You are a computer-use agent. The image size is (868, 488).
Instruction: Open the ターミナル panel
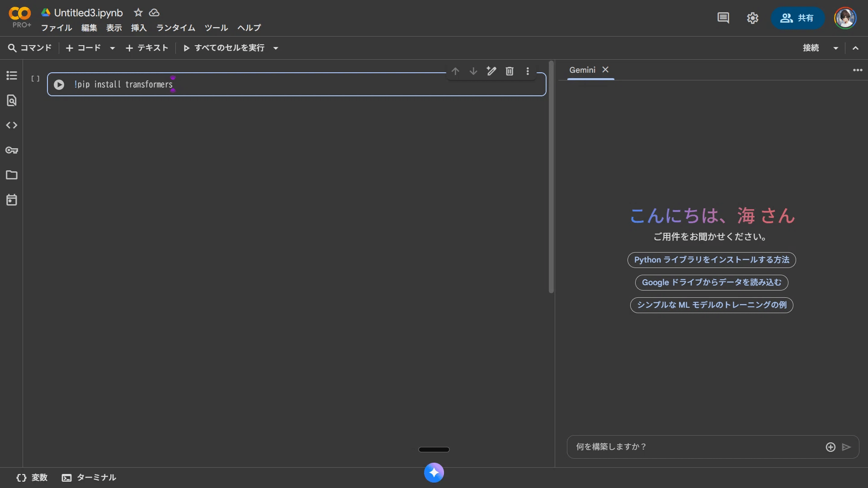pos(89,478)
